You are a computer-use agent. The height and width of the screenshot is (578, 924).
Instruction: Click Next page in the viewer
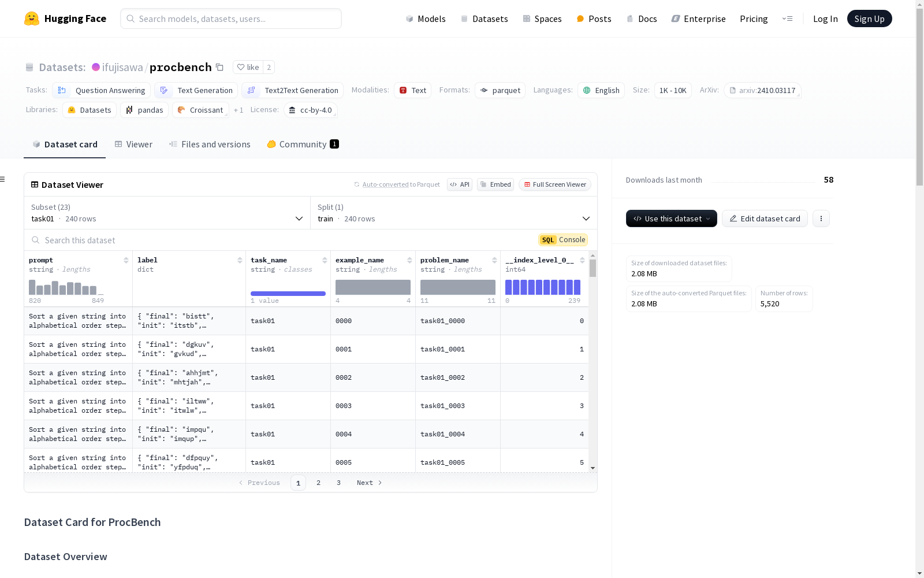[x=370, y=483]
